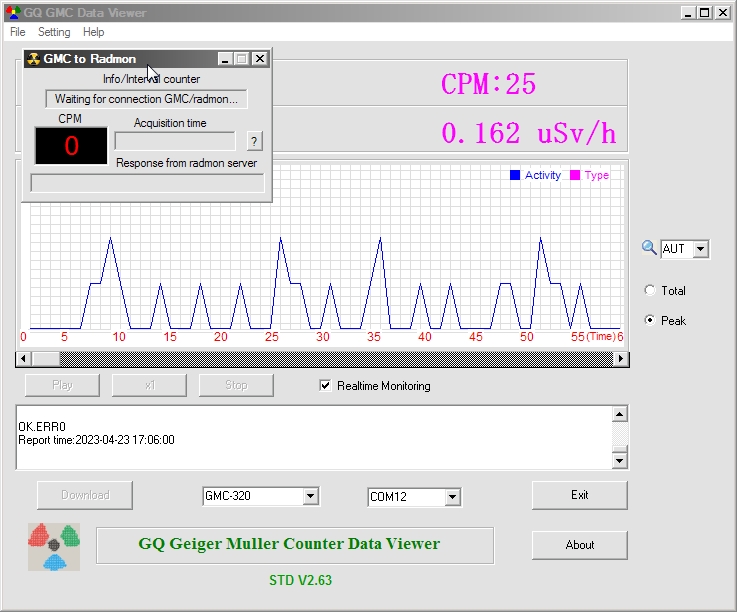The image size is (737, 612).
Task: Click the Download button
Action: click(85, 495)
